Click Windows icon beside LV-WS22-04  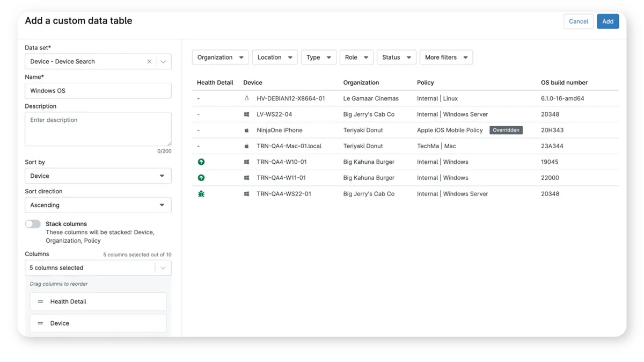[x=247, y=114]
